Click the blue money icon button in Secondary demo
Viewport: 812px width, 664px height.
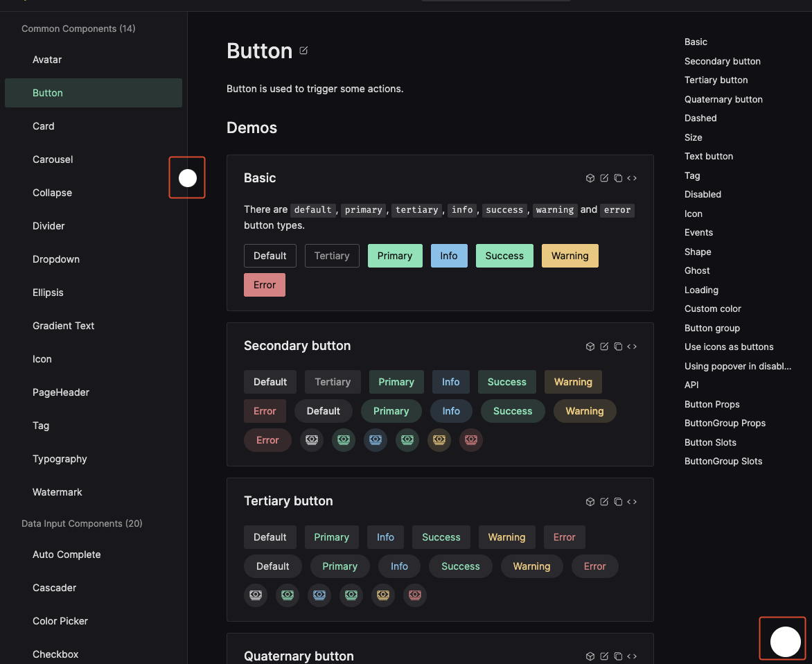coord(375,440)
